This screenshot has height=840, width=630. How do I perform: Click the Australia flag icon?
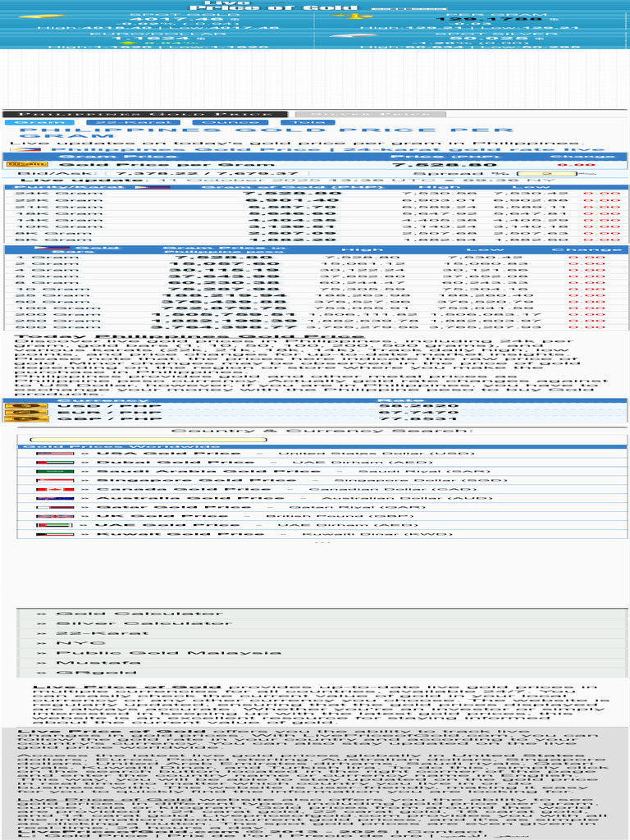55,498
